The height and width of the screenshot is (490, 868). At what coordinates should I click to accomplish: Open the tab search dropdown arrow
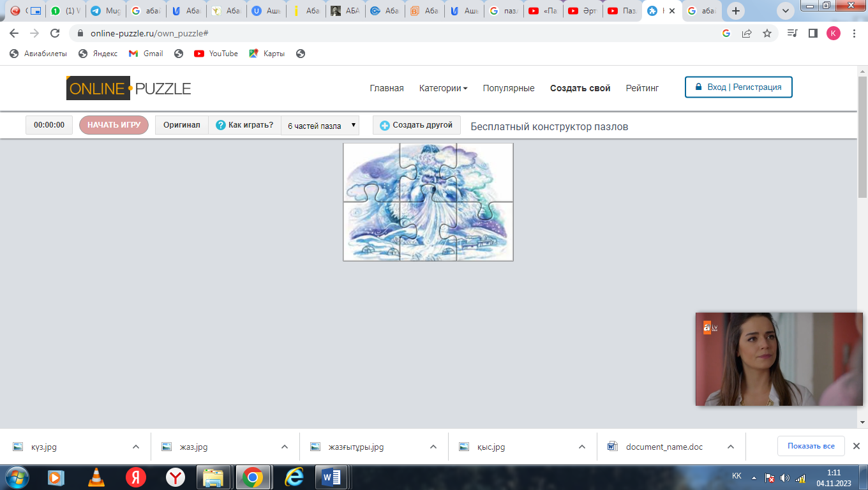(x=786, y=11)
